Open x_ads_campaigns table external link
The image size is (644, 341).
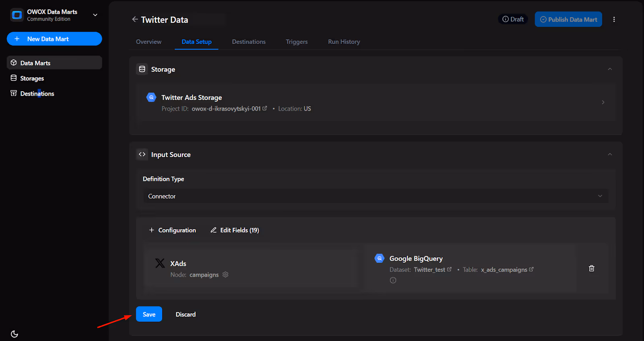click(531, 269)
